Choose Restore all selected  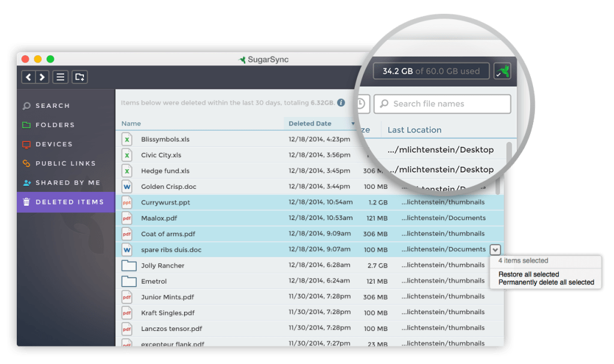click(529, 274)
